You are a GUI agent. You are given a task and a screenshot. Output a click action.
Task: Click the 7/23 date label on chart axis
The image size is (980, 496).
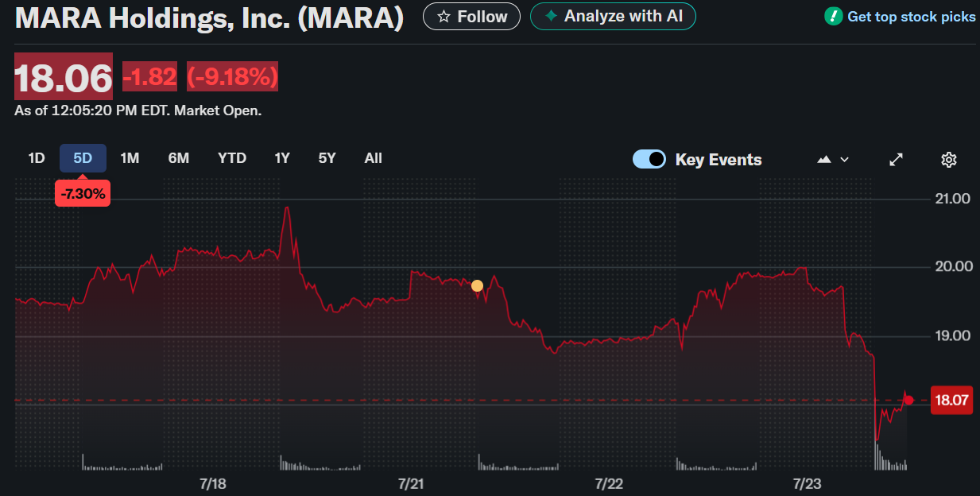[808, 484]
